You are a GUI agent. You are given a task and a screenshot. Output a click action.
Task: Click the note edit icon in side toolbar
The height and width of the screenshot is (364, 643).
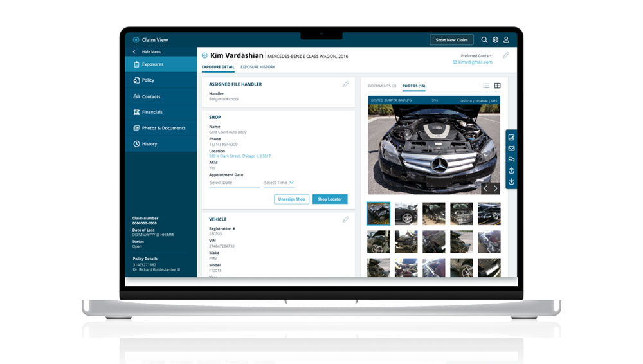point(511,138)
